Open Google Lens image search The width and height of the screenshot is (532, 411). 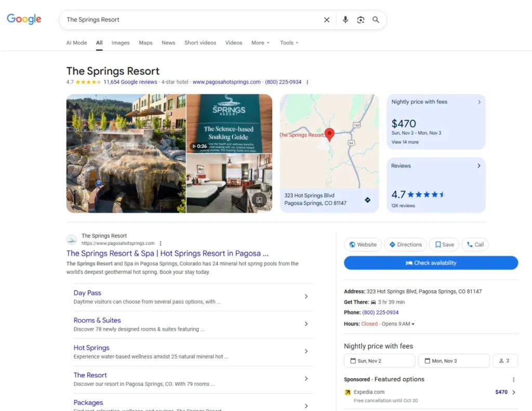point(361,20)
